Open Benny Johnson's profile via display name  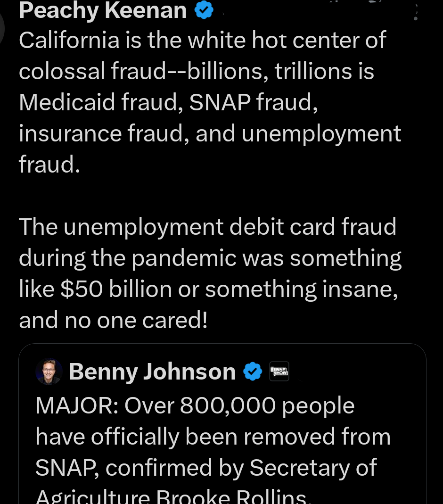152,371
